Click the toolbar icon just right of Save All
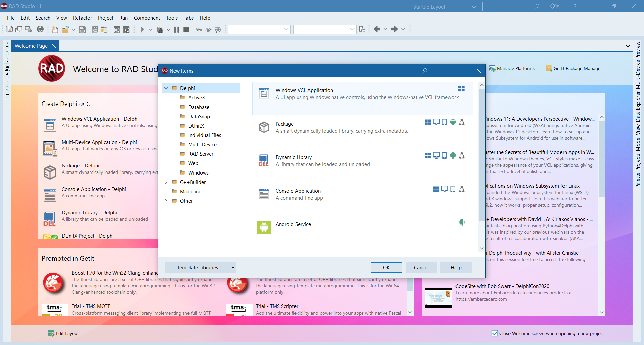Screen dimensions: 644x345 coord(104,30)
